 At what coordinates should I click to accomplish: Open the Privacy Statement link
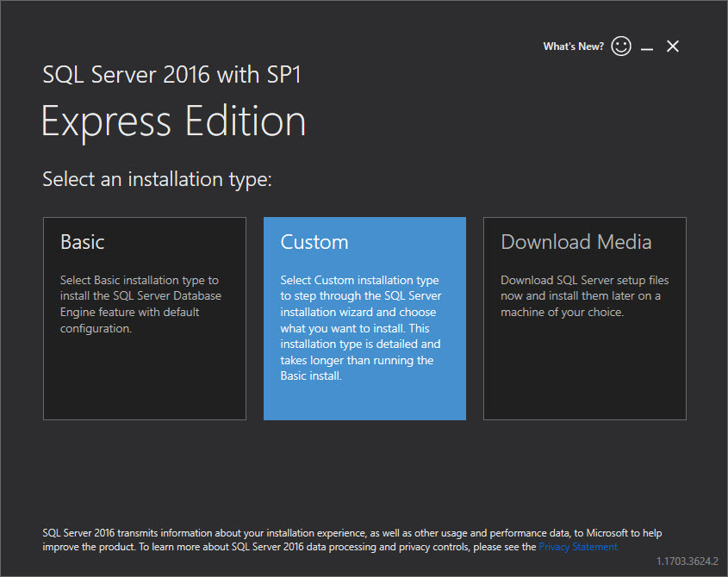(x=577, y=547)
